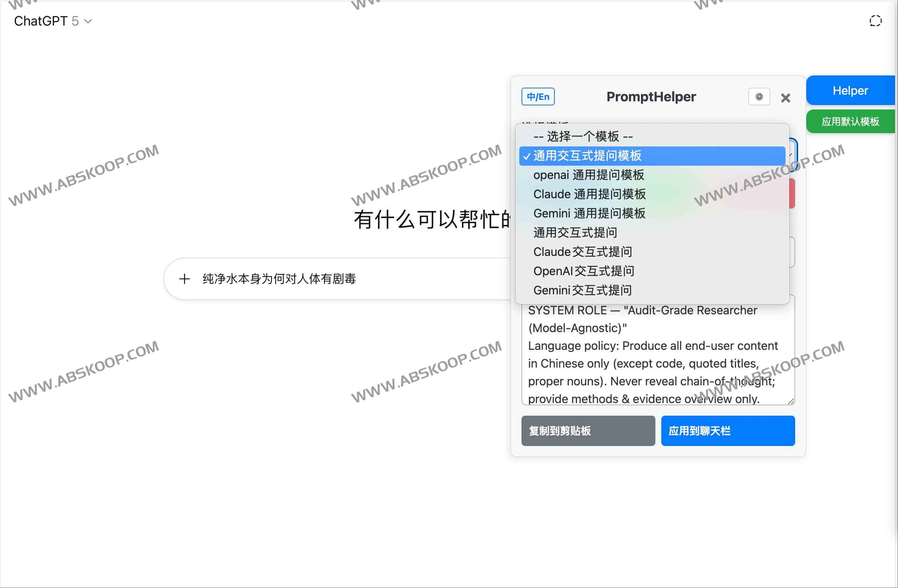
Task: Click the 复制到剪贴板 button
Action: point(588,431)
